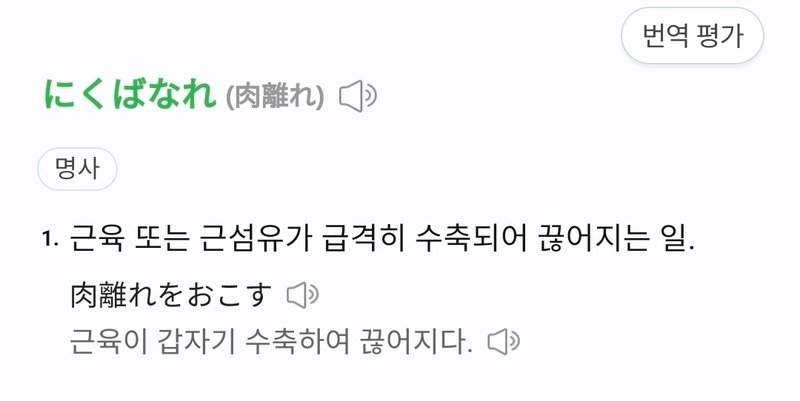
Task: Open the 번역 평가 translation rating button
Action: pyautogui.click(x=692, y=36)
